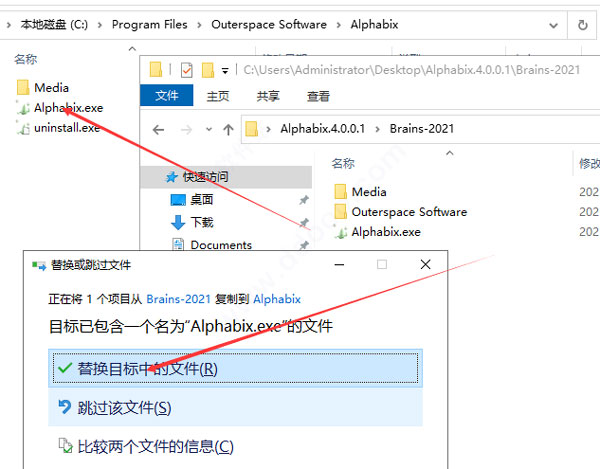Choose 替换目标中的文件(R) option

tap(235, 368)
